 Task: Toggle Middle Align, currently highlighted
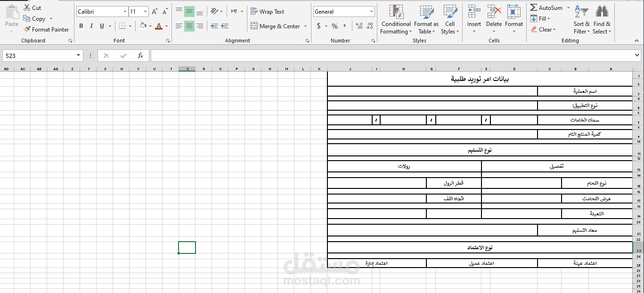tap(189, 12)
